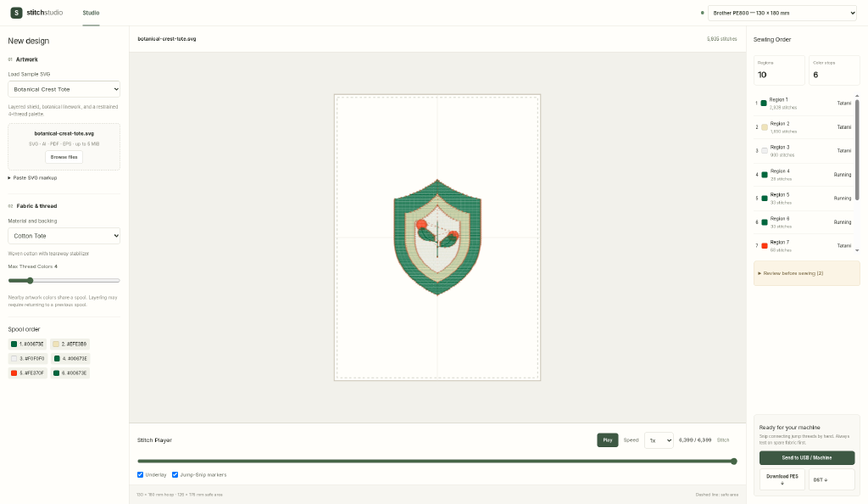Image resolution: width=868 pixels, height=504 pixels.
Task: Click Send to USB / Machine button
Action: (807, 458)
